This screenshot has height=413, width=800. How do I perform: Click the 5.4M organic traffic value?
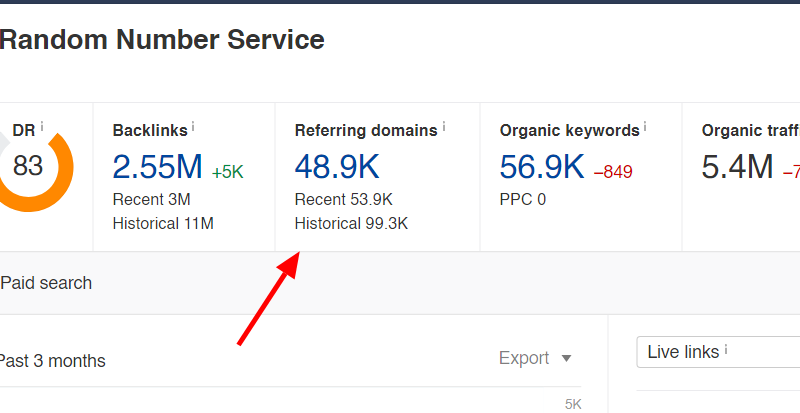pyautogui.click(x=737, y=167)
